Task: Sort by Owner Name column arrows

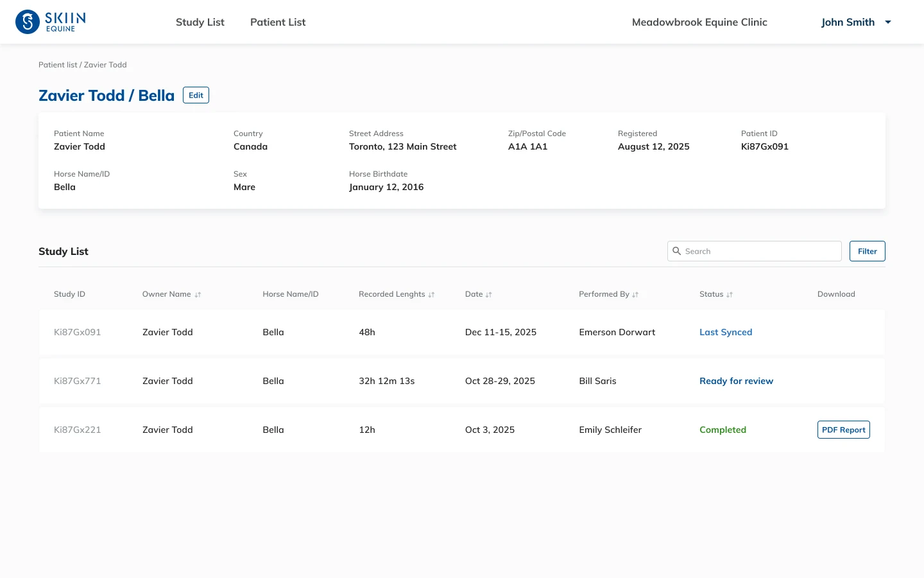Action: click(198, 295)
